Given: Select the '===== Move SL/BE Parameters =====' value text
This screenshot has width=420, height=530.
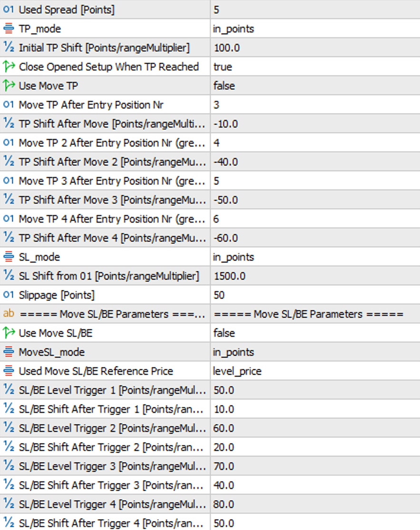Looking at the screenshot, I should point(309,314).
